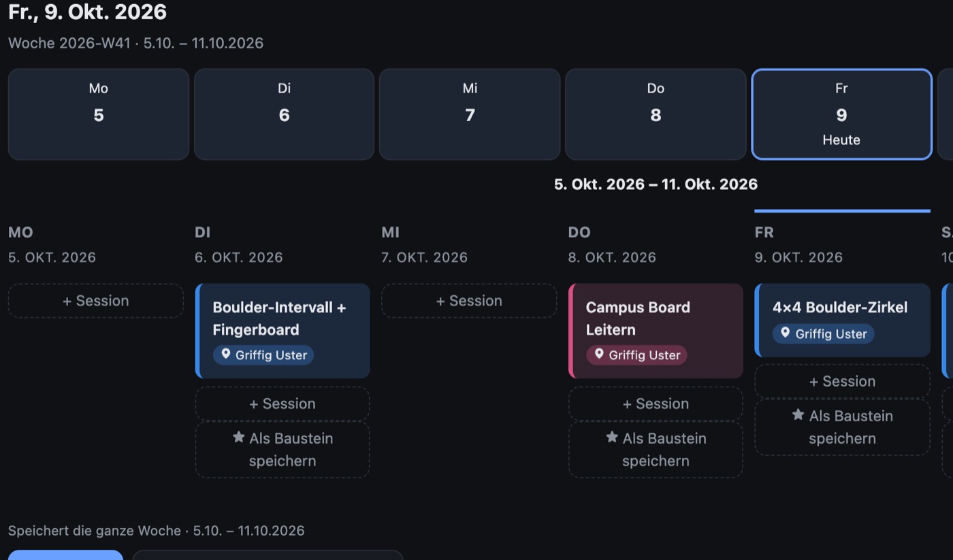
Task: Click star icon in Tuesday's Als Baustein speichern
Action: point(238,438)
